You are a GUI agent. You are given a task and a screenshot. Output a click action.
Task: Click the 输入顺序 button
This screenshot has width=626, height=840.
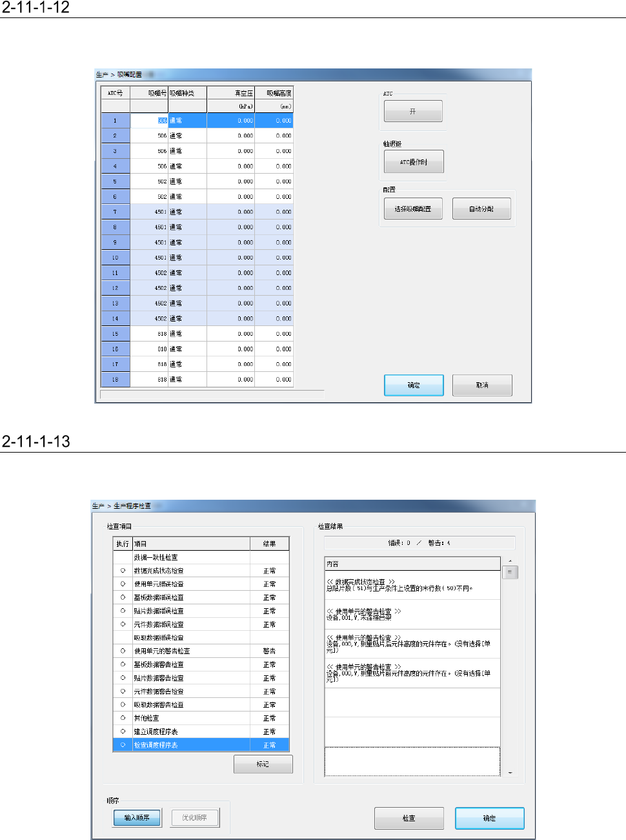coord(137,817)
